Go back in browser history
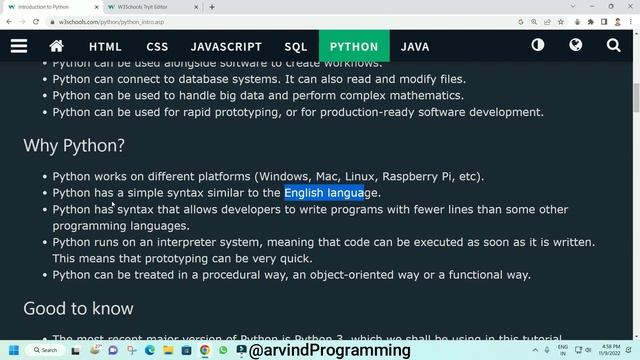The height and width of the screenshot is (360, 640). click(x=9, y=22)
